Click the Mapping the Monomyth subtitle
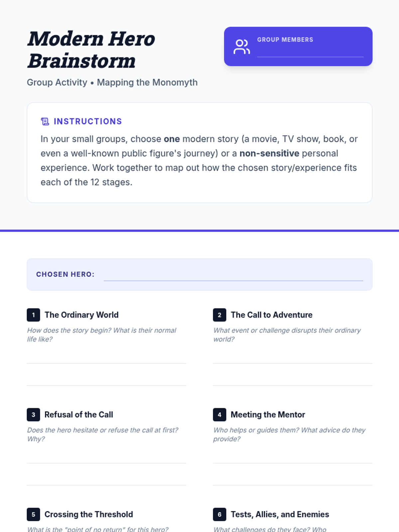The image size is (399, 532). (147, 82)
